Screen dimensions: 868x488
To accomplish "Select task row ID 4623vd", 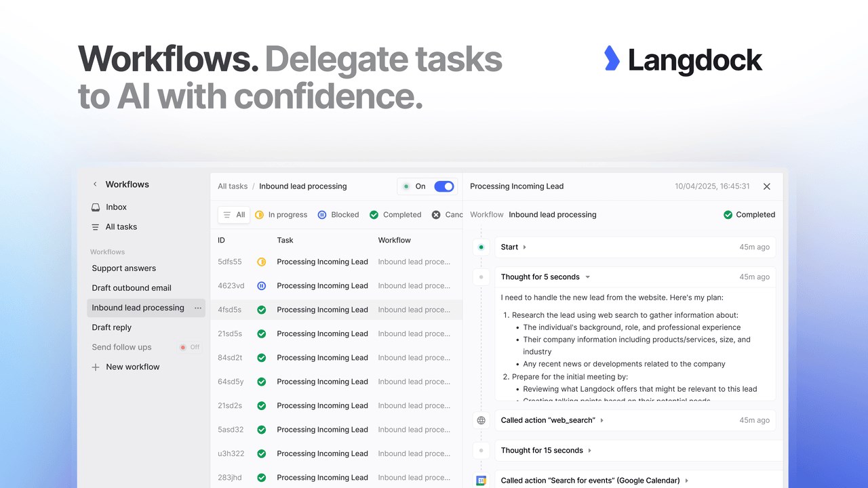I will click(336, 286).
